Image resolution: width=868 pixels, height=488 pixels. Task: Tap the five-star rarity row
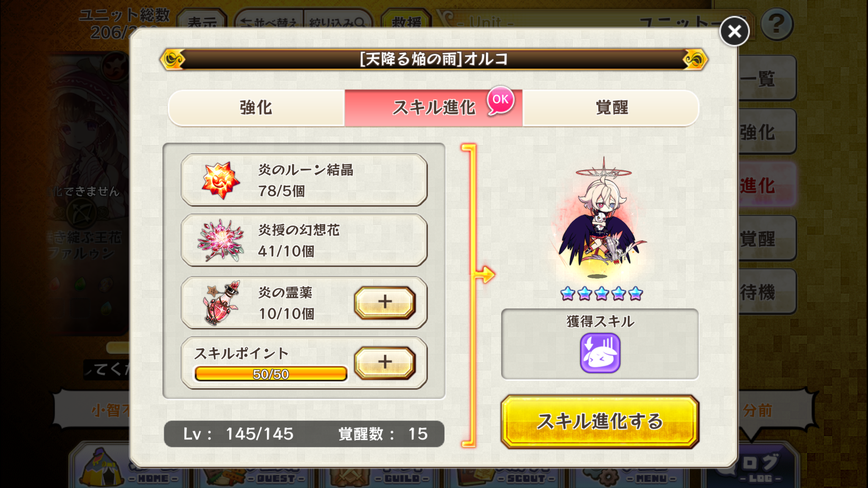(x=601, y=293)
